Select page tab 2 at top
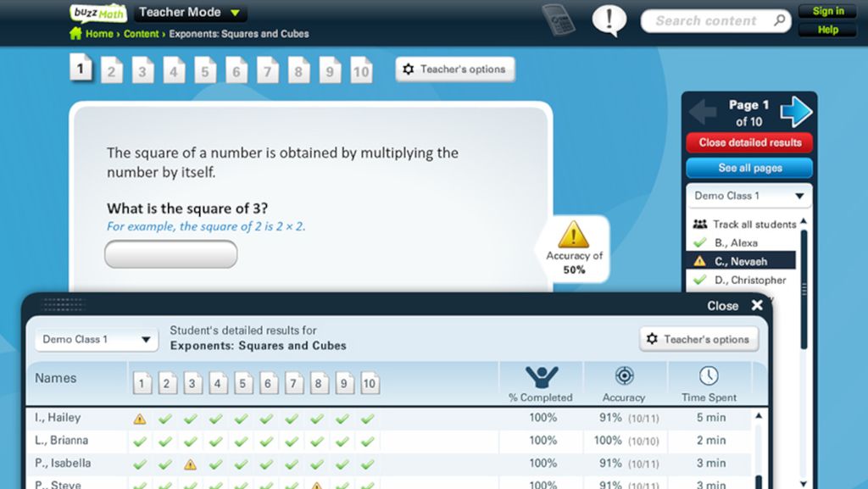868x489 pixels. [x=111, y=70]
